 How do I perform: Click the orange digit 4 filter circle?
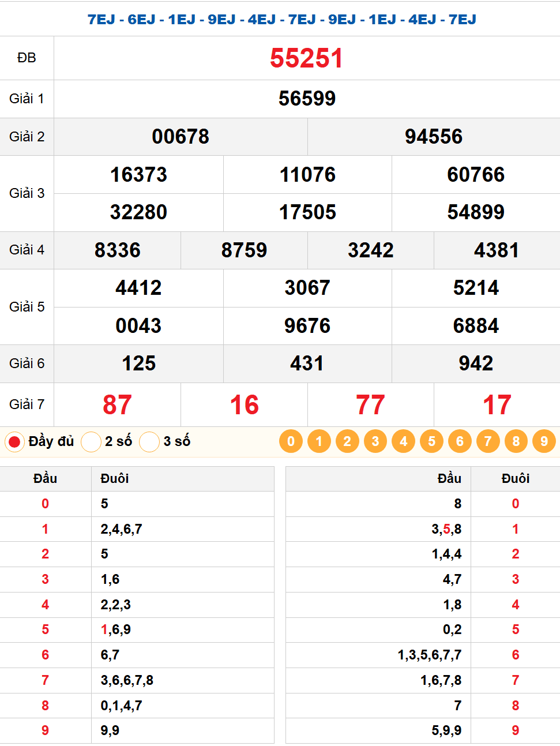point(404,441)
